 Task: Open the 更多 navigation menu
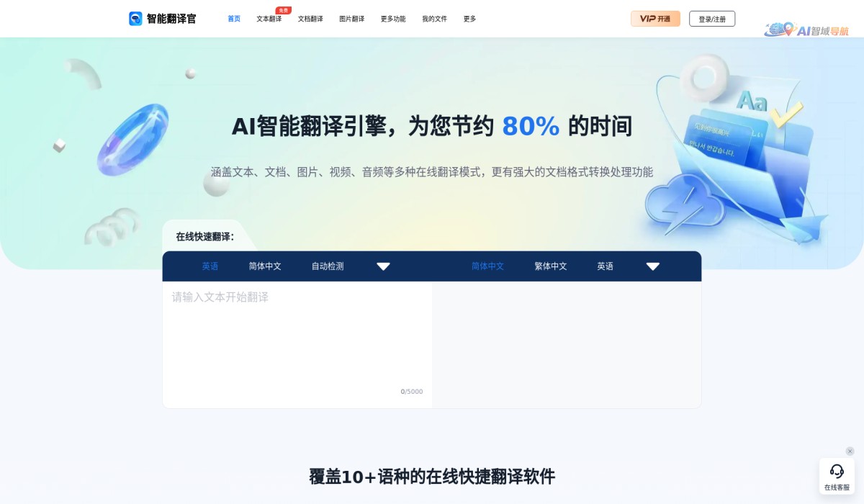[x=469, y=19]
